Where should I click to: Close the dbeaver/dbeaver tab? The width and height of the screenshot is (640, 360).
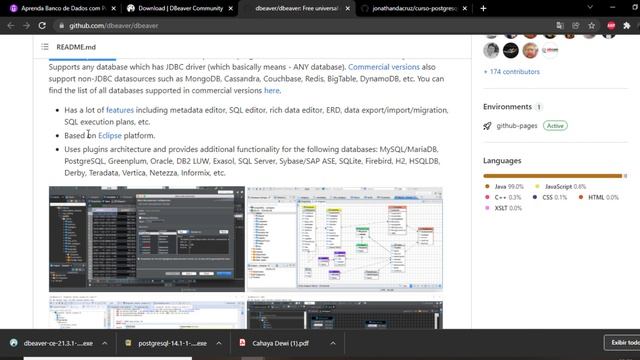pyautogui.click(x=347, y=8)
